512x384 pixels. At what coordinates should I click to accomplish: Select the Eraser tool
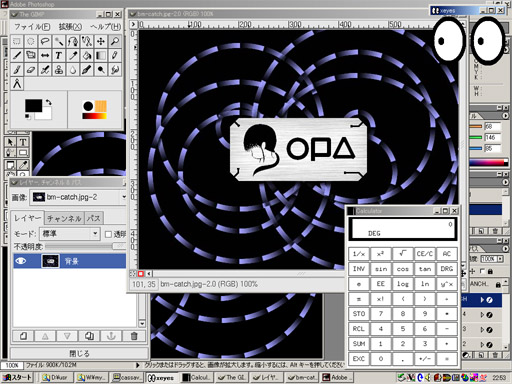pyautogui.click(x=31, y=69)
